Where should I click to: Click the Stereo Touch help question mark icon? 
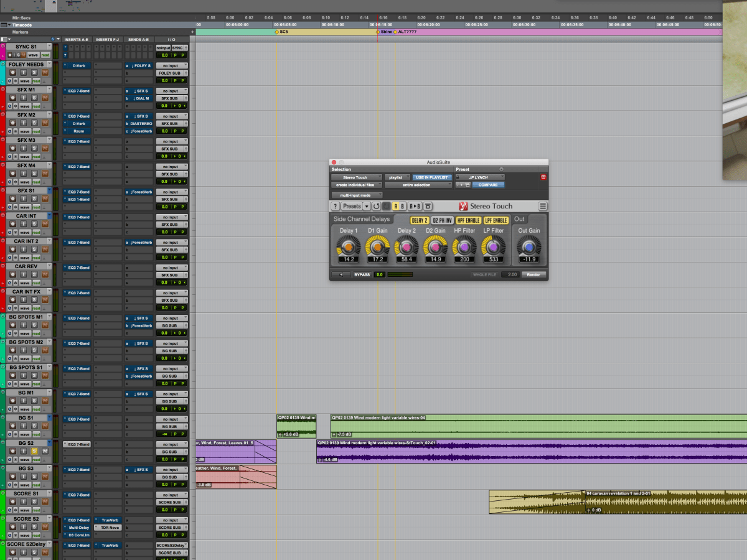335,206
